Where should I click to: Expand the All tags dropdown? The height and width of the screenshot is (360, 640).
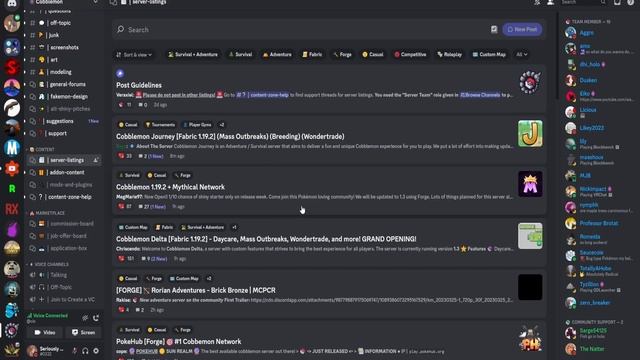(x=522, y=54)
